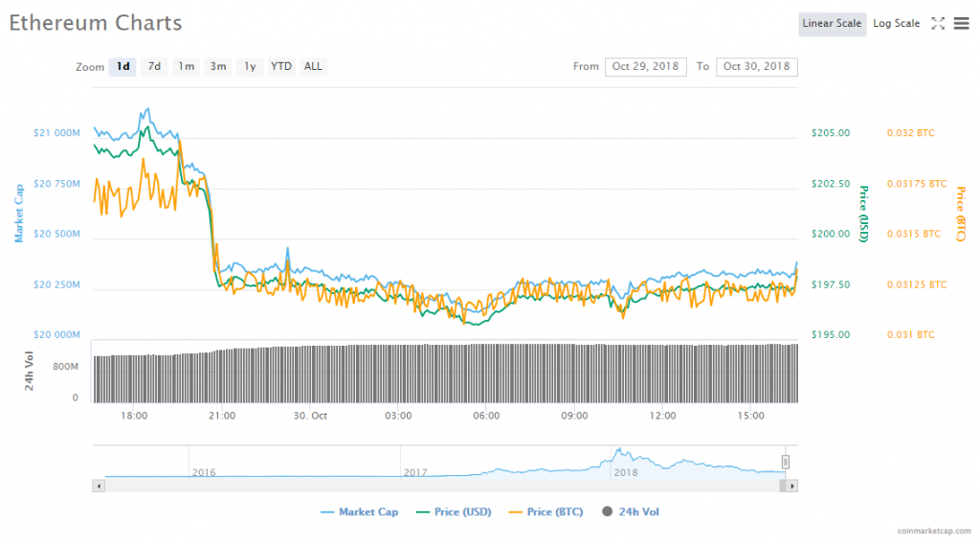Open the chart hamburger menu

click(x=961, y=24)
